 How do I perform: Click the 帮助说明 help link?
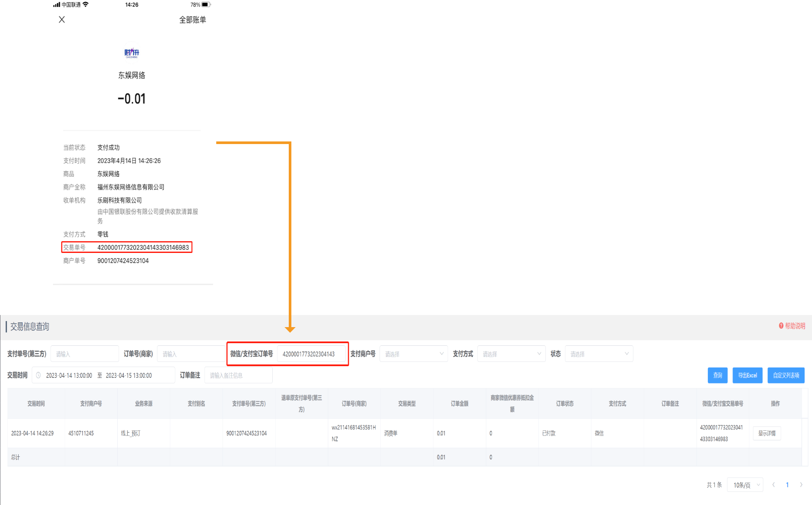point(792,326)
